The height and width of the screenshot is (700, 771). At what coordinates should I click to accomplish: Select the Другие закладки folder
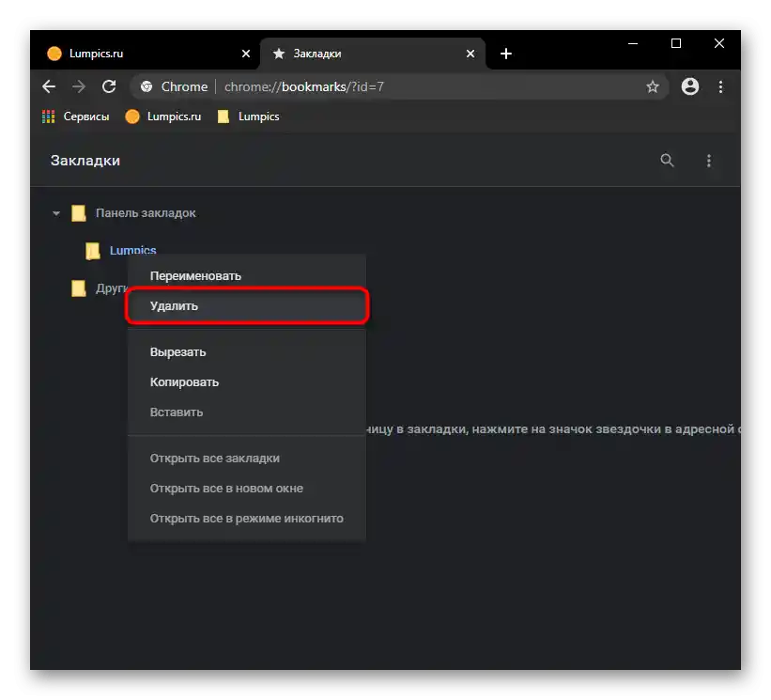tap(100, 288)
